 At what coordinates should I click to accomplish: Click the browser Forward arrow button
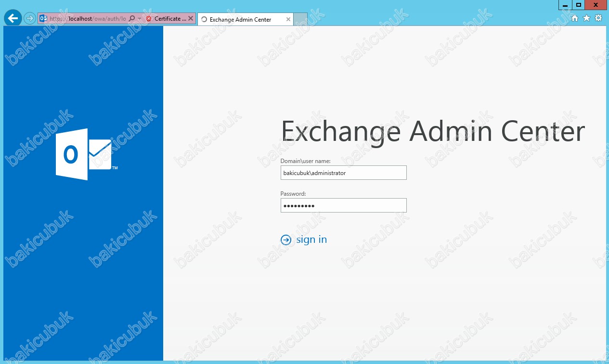[x=30, y=18]
